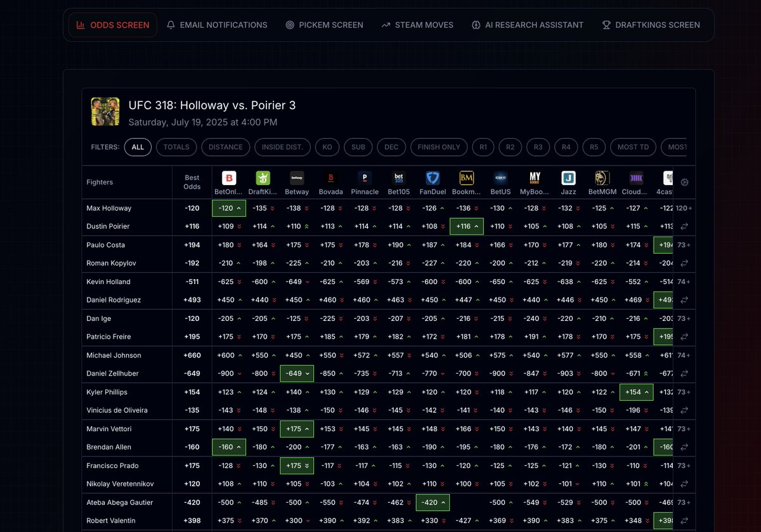Click Dustin Poirier Bookmaker +116 odds
Image resolution: width=761 pixels, height=532 pixels.
(x=467, y=226)
